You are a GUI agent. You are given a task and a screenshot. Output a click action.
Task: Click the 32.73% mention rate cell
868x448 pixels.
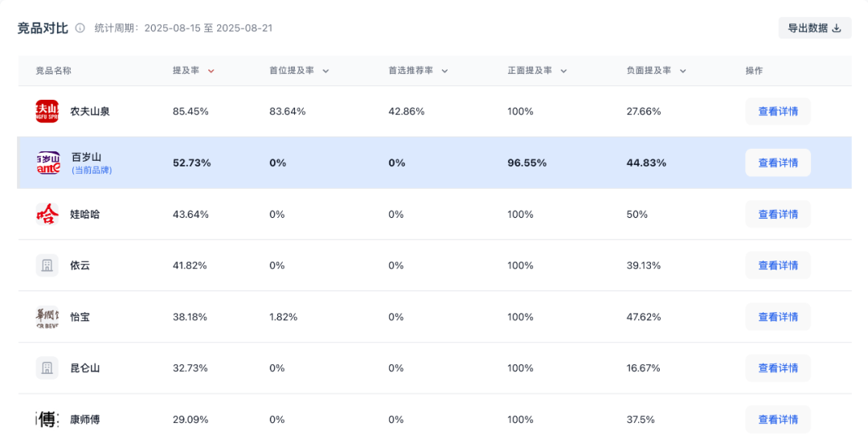coord(190,368)
